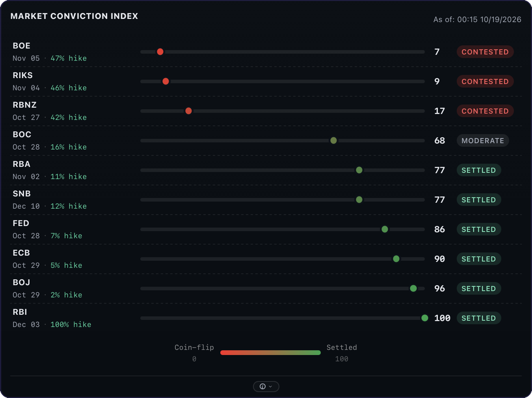Image resolution: width=532 pixels, height=398 pixels.
Task: Click the SETTLED badge in RBA row
Action: tap(479, 170)
